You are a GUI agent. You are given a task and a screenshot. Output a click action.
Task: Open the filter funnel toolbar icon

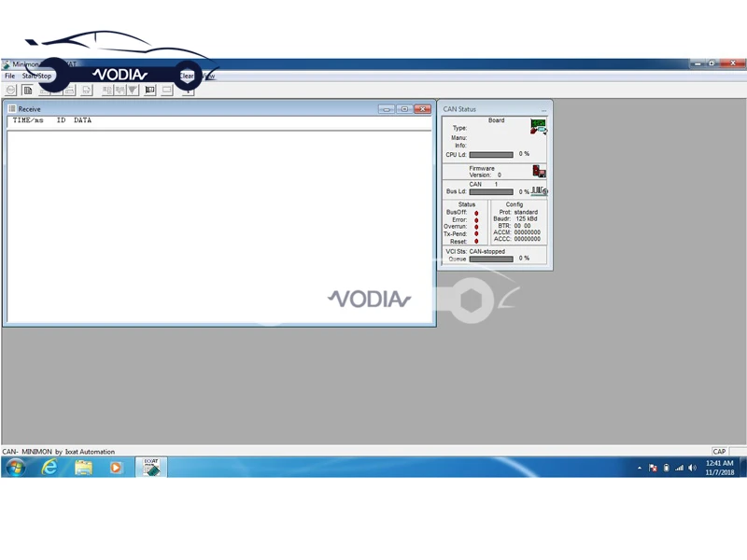[x=133, y=90]
